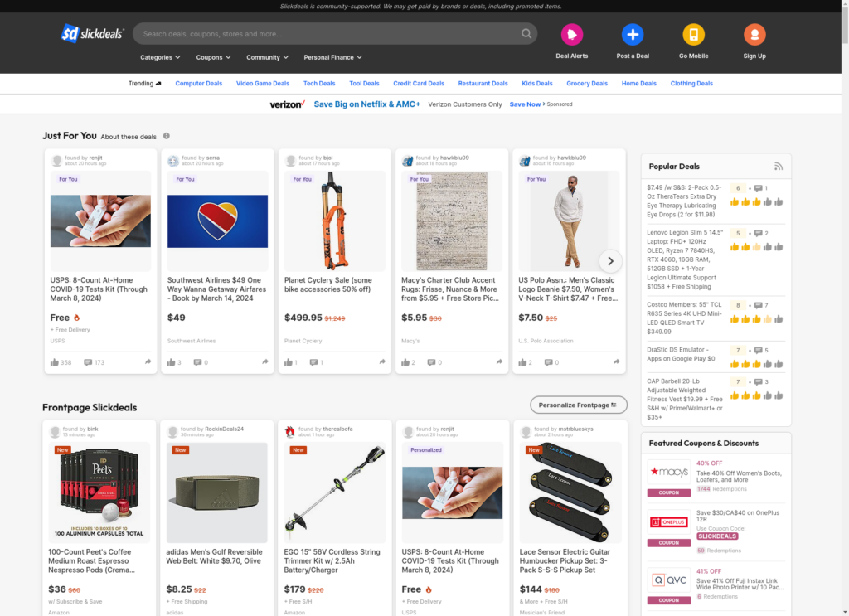The height and width of the screenshot is (616, 849).
Task: Open comments on USPS COVID-19 Tests card
Action: pyautogui.click(x=88, y=362)
